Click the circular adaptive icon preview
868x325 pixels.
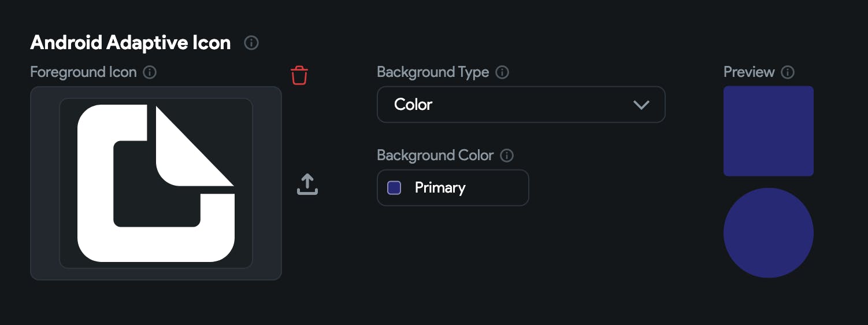(x=768, y=233)
